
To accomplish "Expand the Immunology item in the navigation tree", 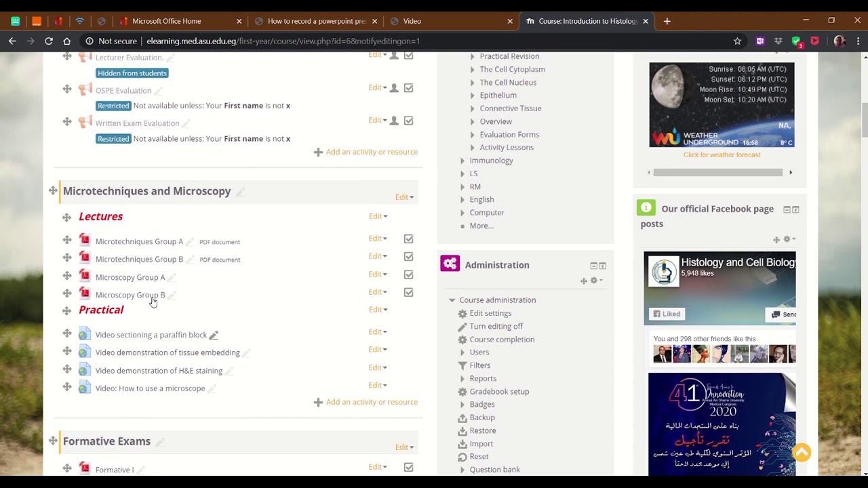I will tap(462, 161).
